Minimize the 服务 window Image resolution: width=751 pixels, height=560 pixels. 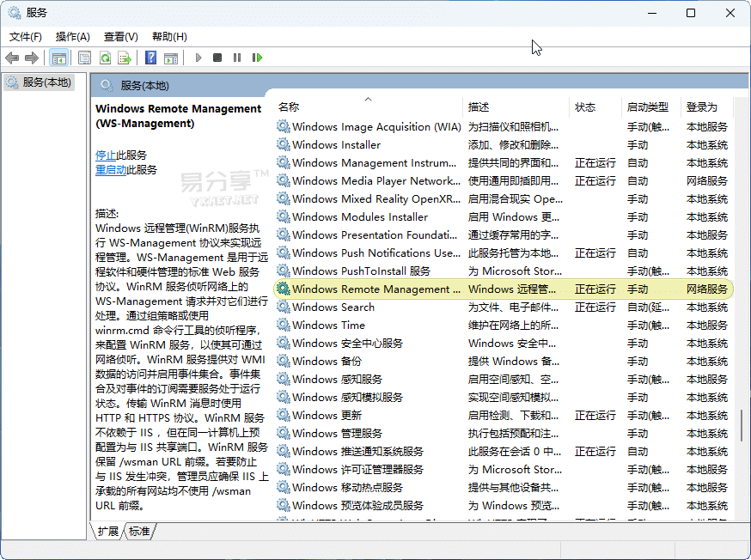652,13
